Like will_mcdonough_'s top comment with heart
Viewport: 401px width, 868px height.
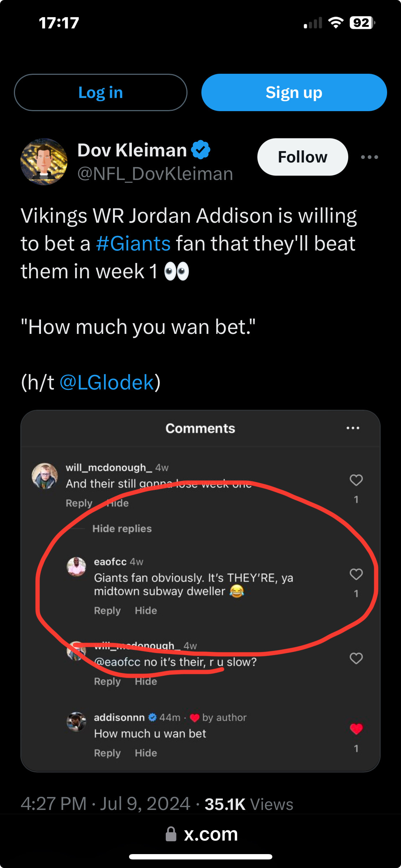(x=356, y=480)
